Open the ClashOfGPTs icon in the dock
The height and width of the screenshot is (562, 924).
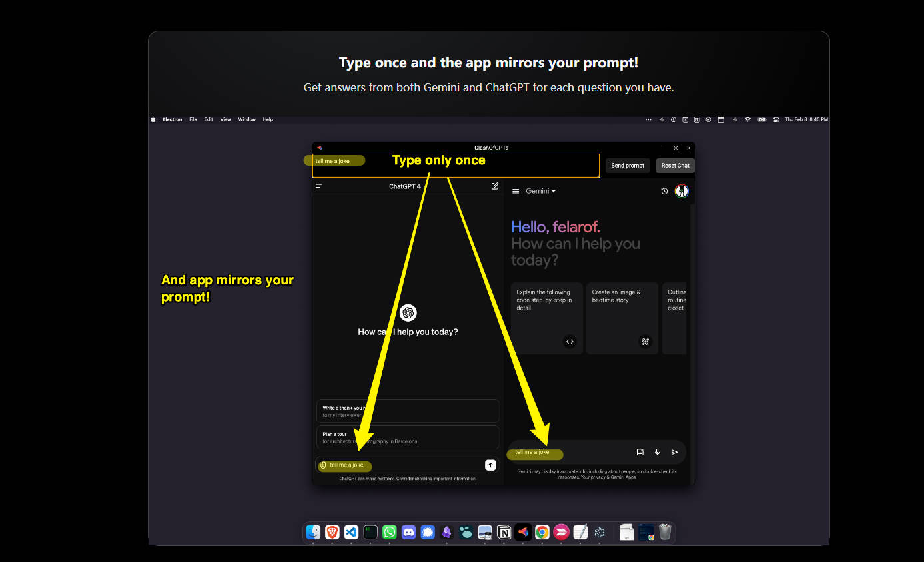523,532
